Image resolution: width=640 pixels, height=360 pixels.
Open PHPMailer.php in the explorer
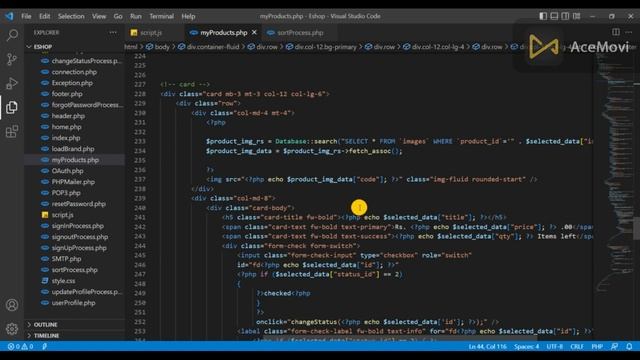pyautogui.click(x=73, y=182)
